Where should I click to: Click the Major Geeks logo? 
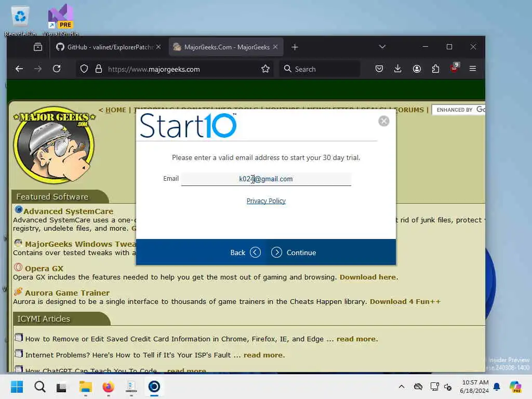coord(54,145)
